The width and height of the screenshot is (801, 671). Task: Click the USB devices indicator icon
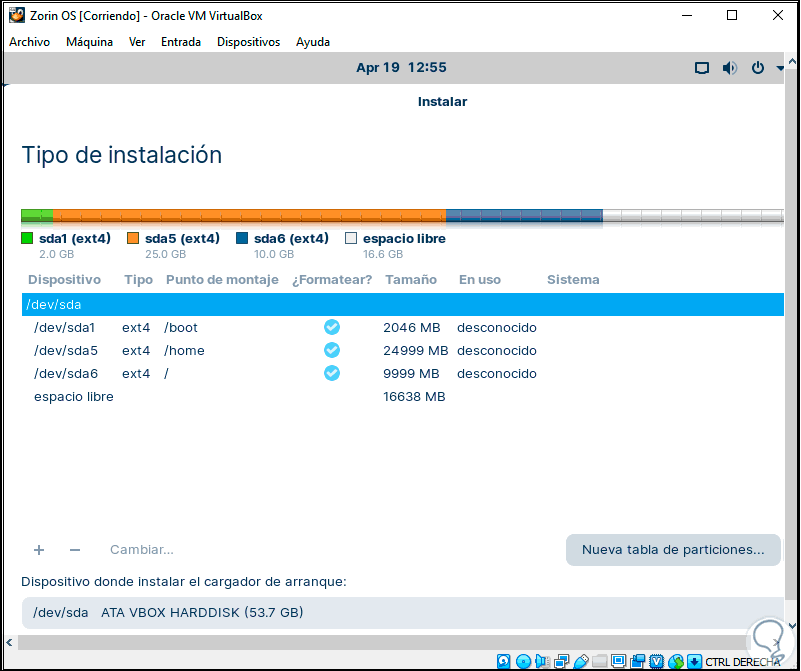(581, 661)
